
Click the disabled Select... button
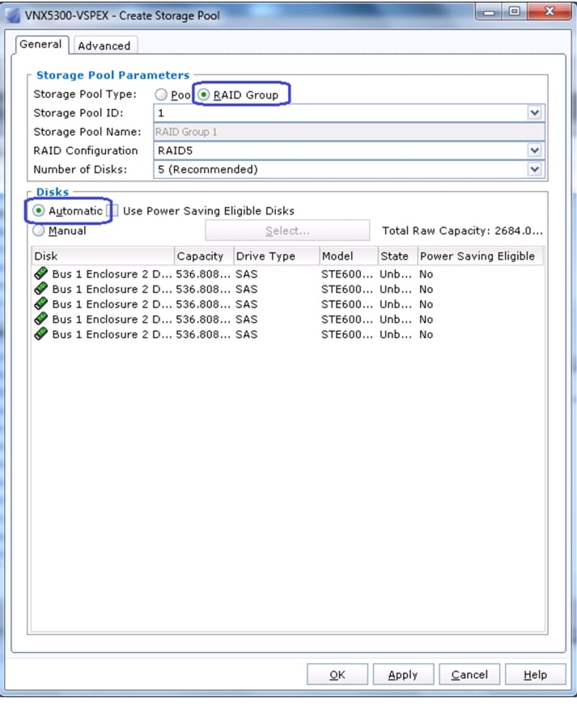287,231
